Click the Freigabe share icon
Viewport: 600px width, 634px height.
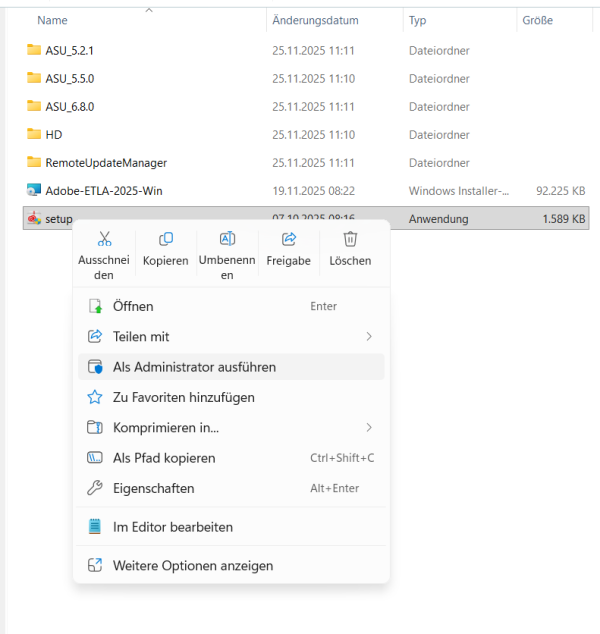pyautogui.click(x=289, y=239)
